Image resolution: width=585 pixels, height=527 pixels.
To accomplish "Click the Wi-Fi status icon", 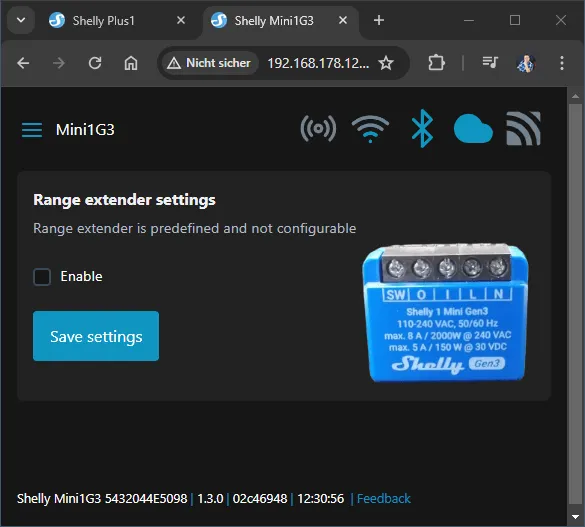I will 370,129.
